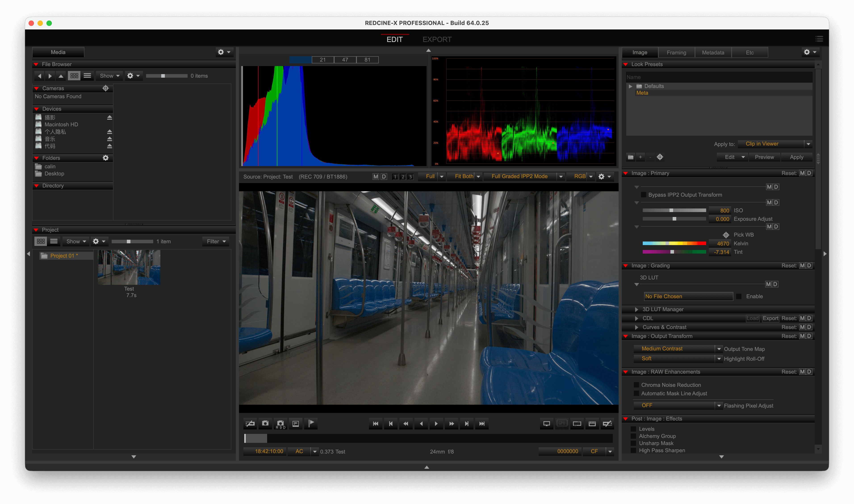Add a marker with the flag icon
854x504 pixels.
click(311, 423)
